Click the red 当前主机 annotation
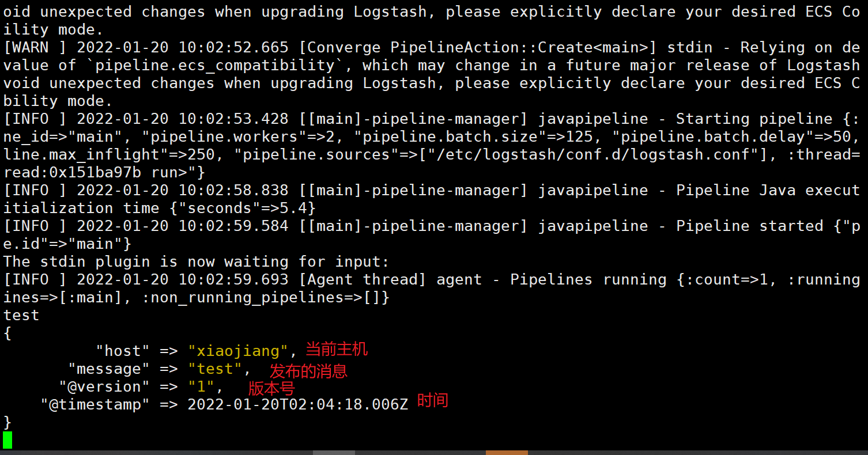 (337, 350)
